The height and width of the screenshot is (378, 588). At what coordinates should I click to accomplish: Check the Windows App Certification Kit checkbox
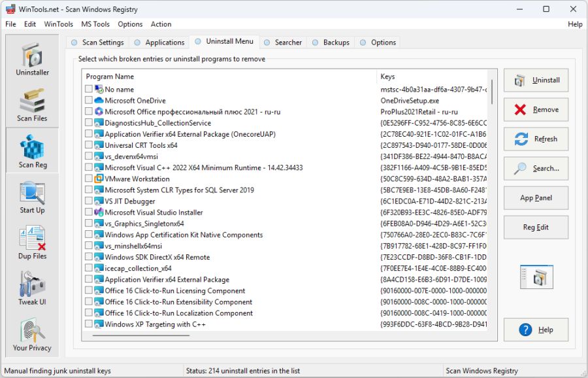click(x=88, y=234)
